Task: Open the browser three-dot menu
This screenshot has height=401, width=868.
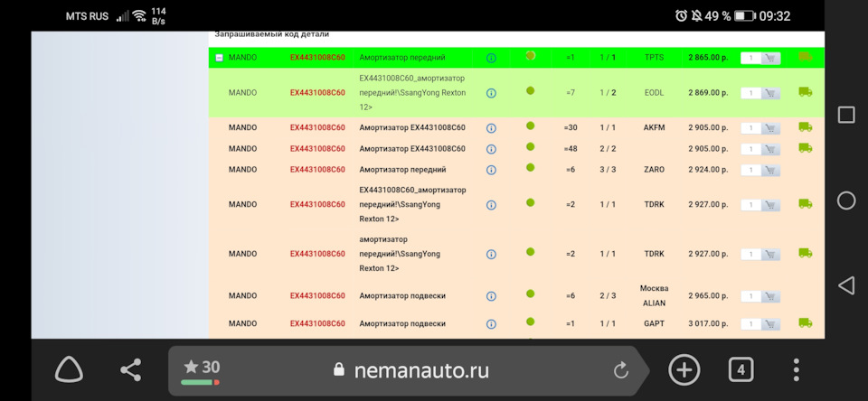Action: pyautogui.click(x=796, y=369)
